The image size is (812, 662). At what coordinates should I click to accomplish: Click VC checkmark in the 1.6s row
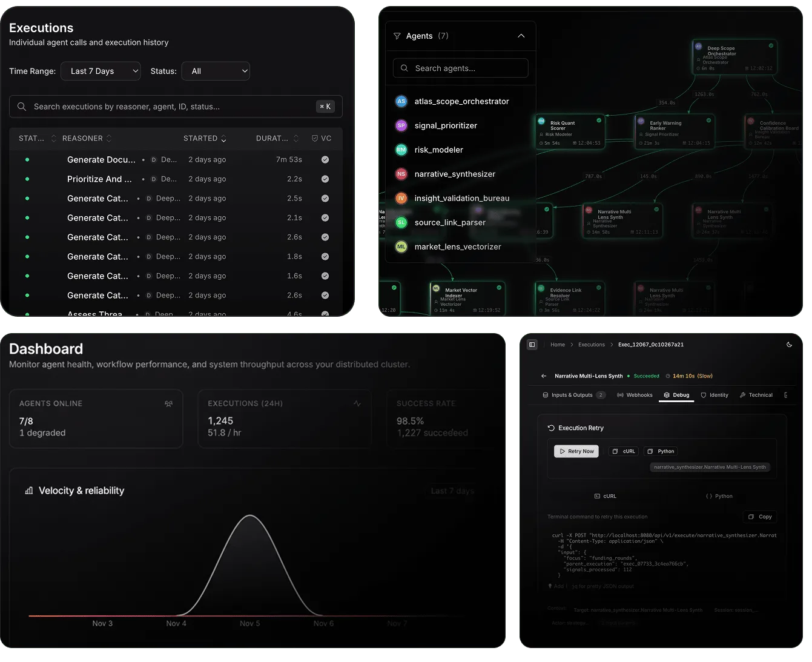tap(325, 276)
